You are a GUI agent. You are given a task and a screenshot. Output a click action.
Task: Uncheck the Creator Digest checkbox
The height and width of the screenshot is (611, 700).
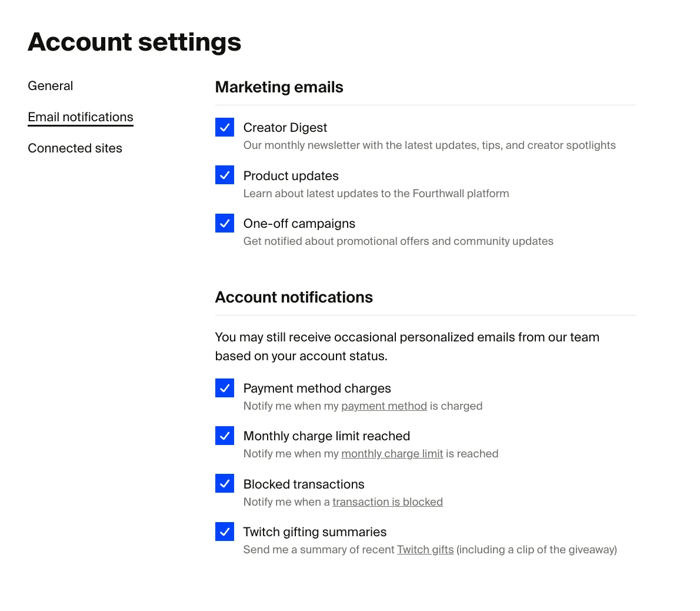coord(224,127)
